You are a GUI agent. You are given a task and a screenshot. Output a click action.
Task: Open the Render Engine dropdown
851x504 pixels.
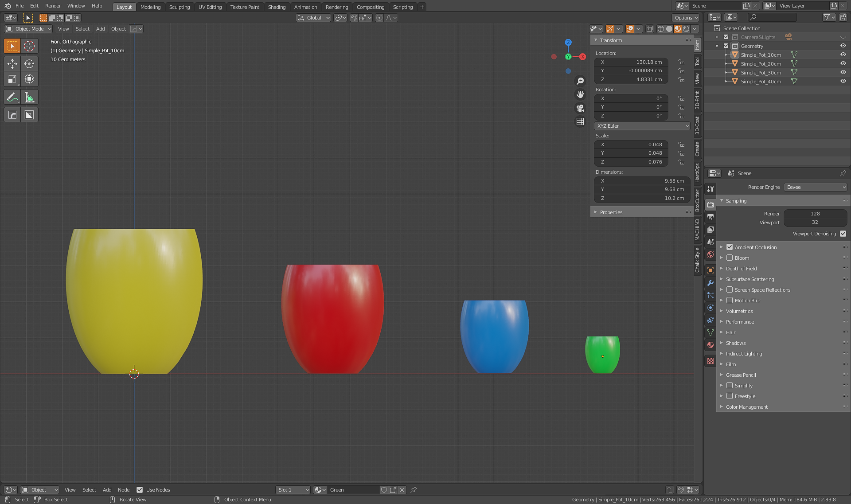(816, 187)
